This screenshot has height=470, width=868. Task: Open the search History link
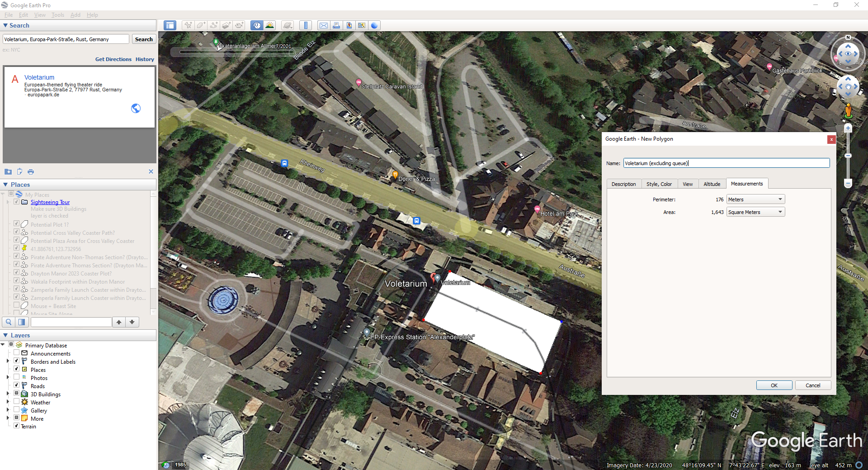tap(145, 59)
